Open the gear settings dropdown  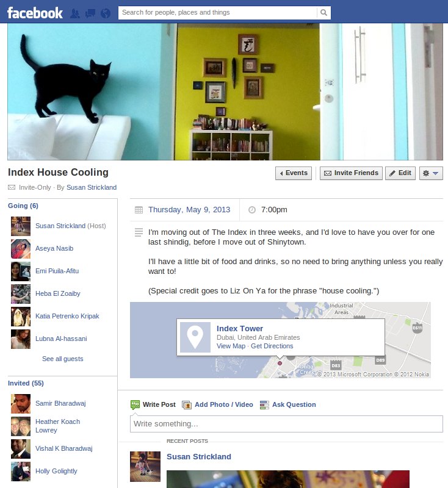point(431,173)
